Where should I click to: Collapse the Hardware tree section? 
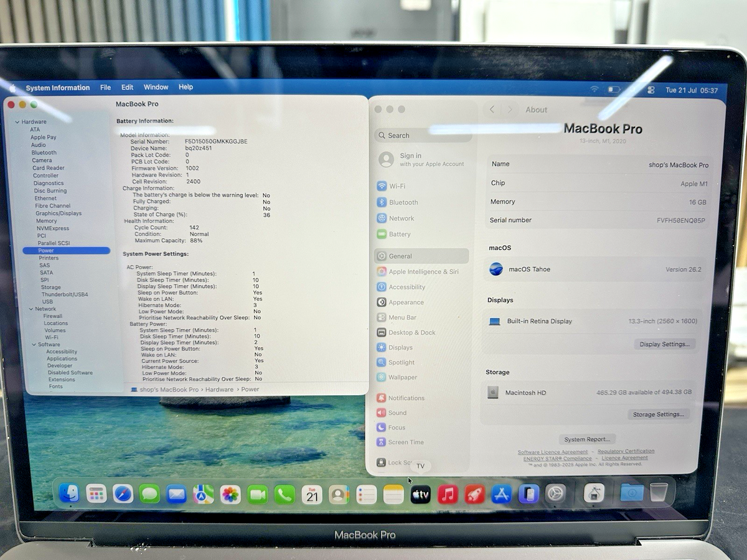click(17, 122)
